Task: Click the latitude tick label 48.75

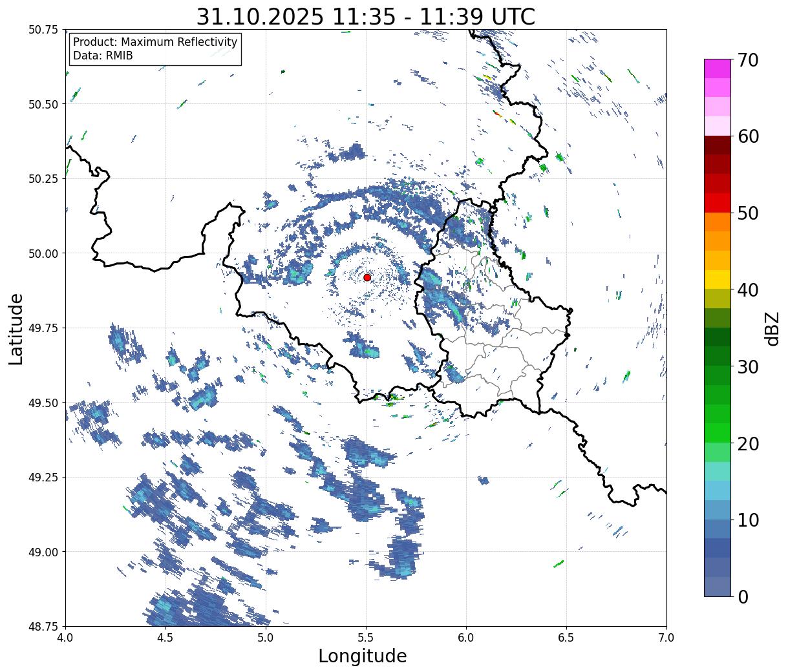Action: [x=43, y=626]
